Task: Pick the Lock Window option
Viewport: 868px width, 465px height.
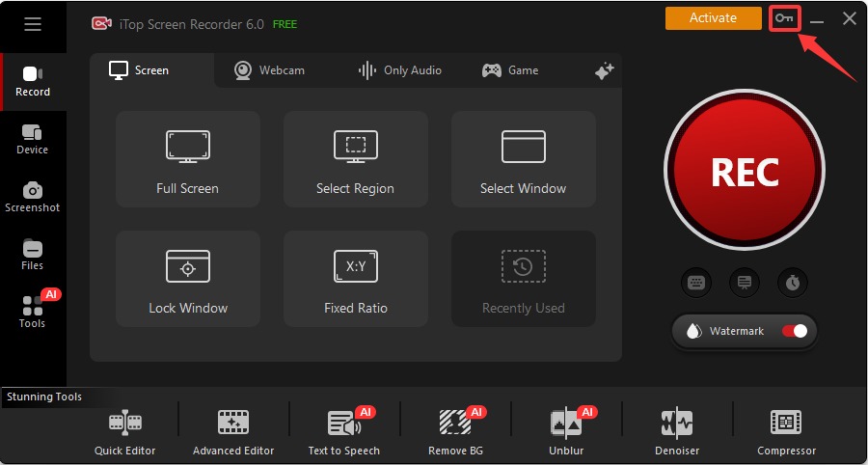Action: coord(188,279)
